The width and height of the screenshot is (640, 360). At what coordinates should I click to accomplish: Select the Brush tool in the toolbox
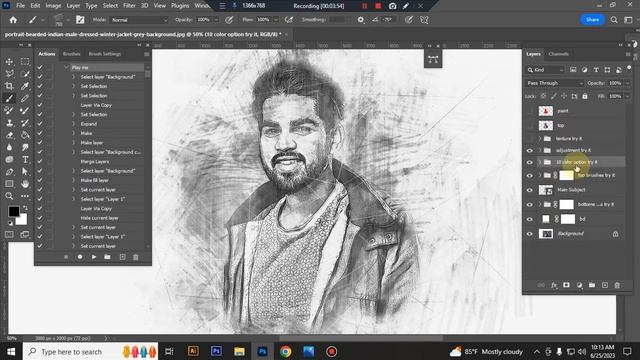[9, 98]
